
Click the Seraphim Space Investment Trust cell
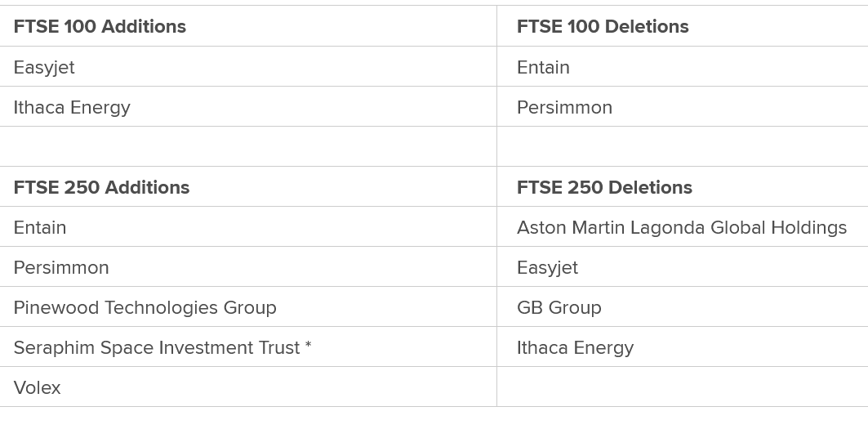click(248, 346)
